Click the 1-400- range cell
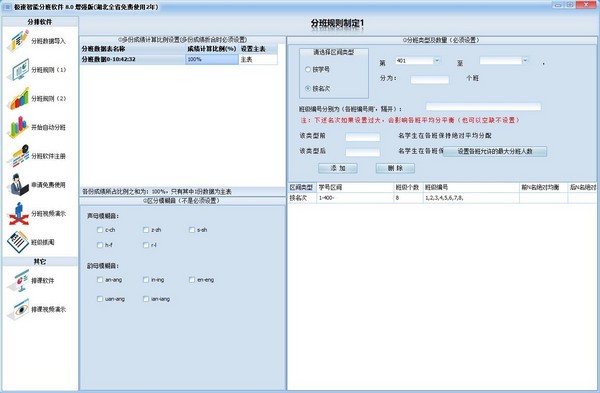 click(x=355, y=198)
